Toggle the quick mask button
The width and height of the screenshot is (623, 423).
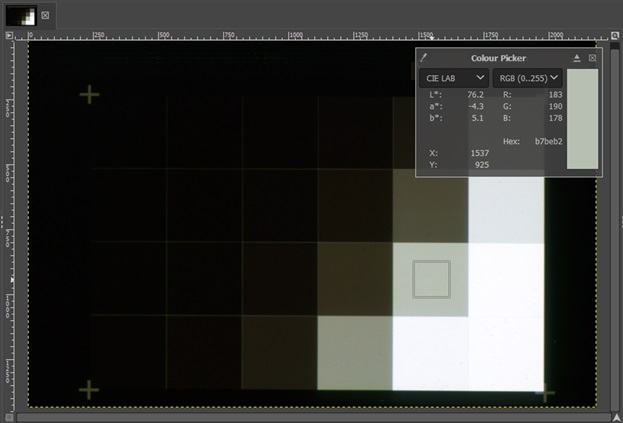click(x=9, y=417)
